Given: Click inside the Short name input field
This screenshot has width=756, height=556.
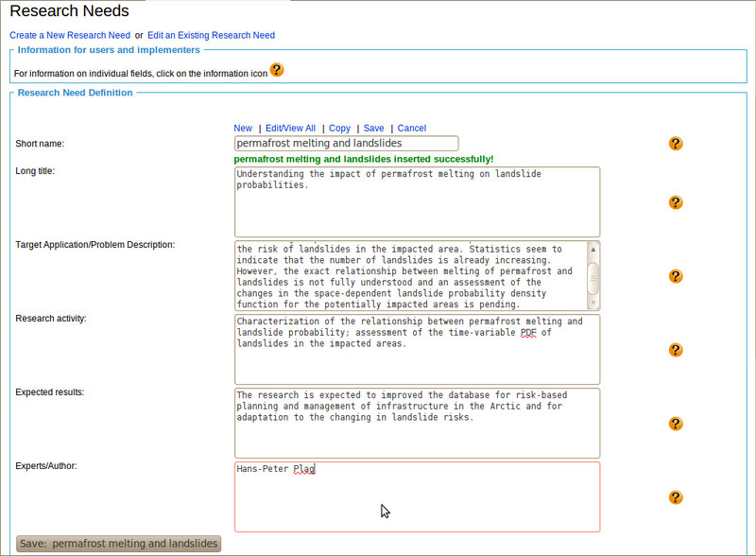Looking at the screenshot, I should pyautogui.click(x=346, y=144).
